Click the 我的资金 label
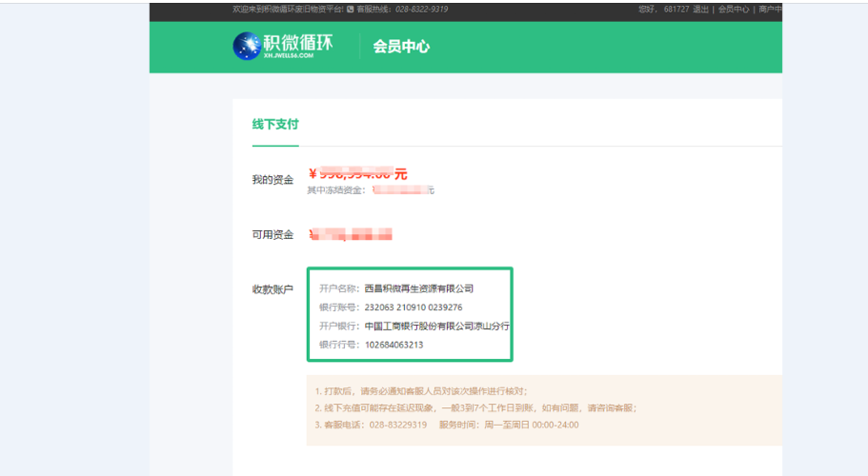The width and height of the screenshot is (868, 476). click(273, 180)
